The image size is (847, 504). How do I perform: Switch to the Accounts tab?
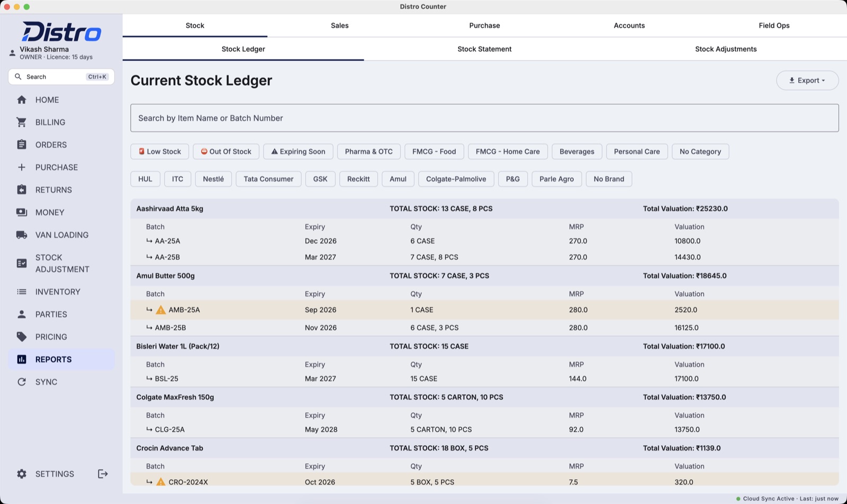tap(629, 25)
